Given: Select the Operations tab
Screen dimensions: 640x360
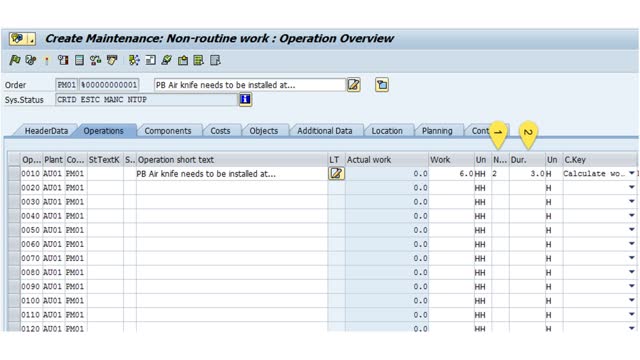Looking at the screenshot, I should pyautogui.click(x=103, y=131).
